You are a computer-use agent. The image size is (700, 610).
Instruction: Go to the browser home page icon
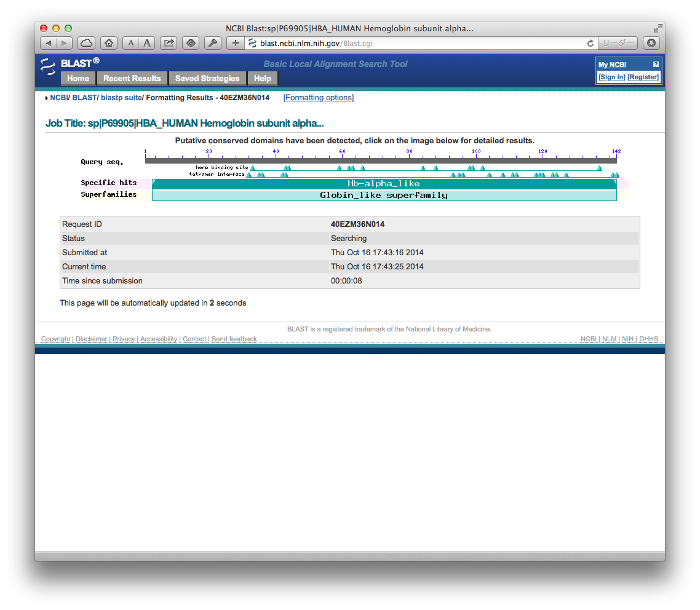(x=108, y=43)
